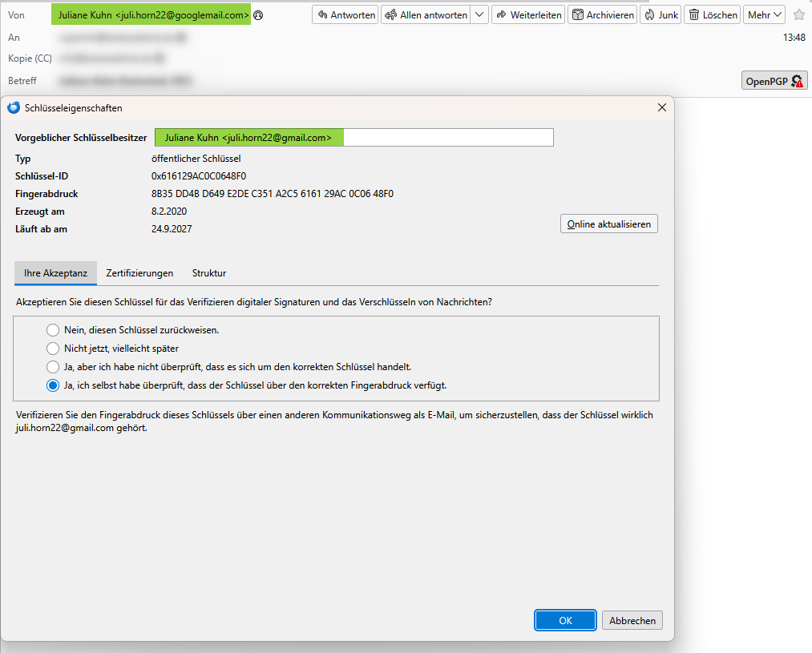Star the message with star icon

coord(798,15)
